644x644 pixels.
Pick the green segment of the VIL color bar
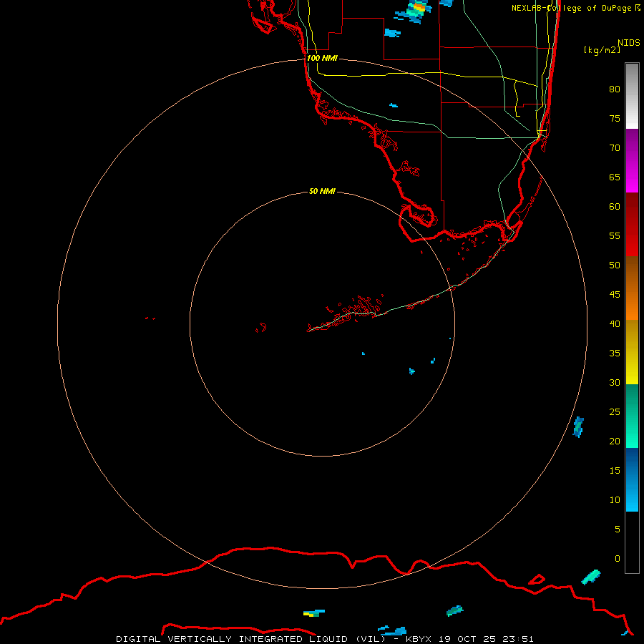pyautogui.click(x=632, y=416)
